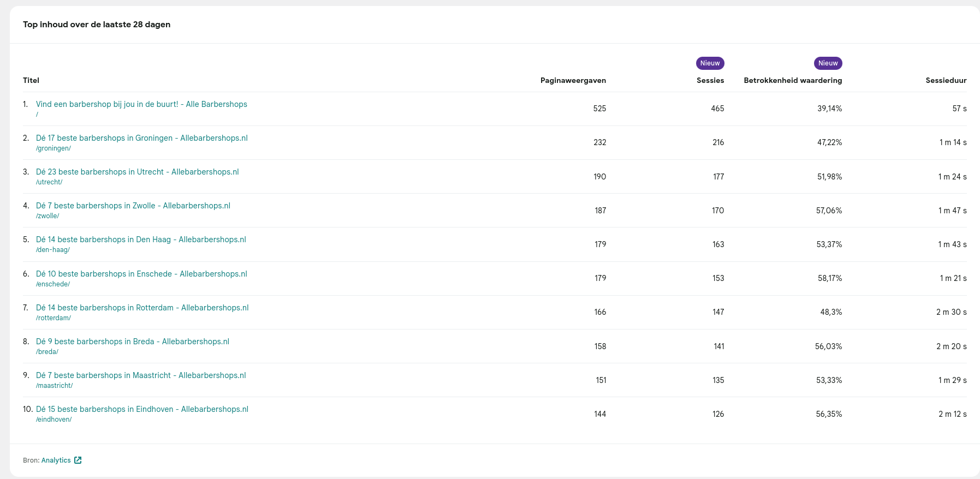Select the 53,33% engagement value
This screenshot has width=980, height=479.
[829, 380]
